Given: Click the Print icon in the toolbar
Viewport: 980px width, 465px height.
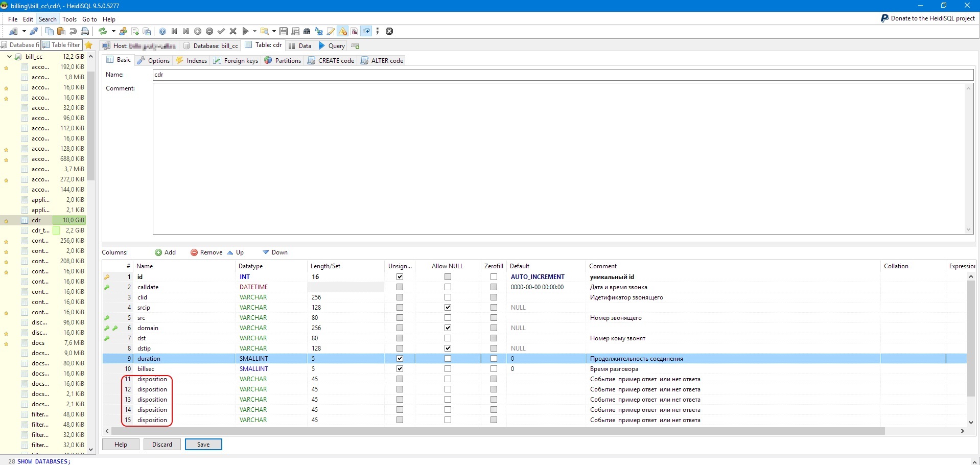Looking at the screenshot, I should 84,31.
